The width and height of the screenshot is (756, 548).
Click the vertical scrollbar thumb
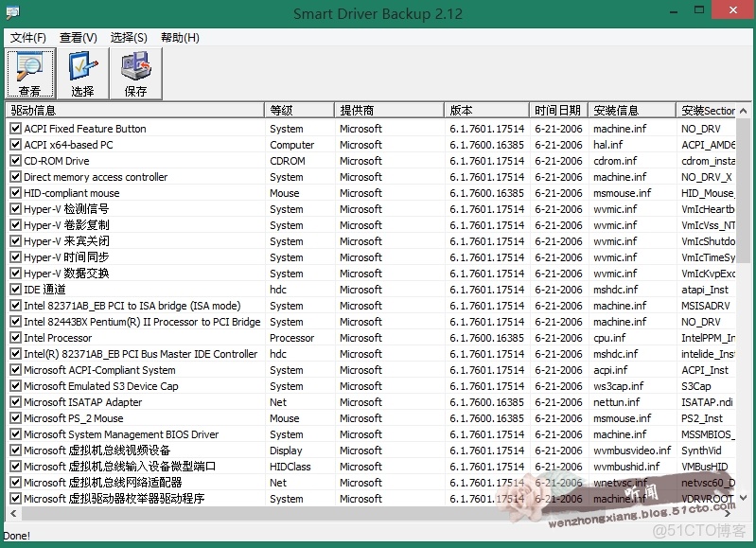pyautogui.click(x=743, y=190)
